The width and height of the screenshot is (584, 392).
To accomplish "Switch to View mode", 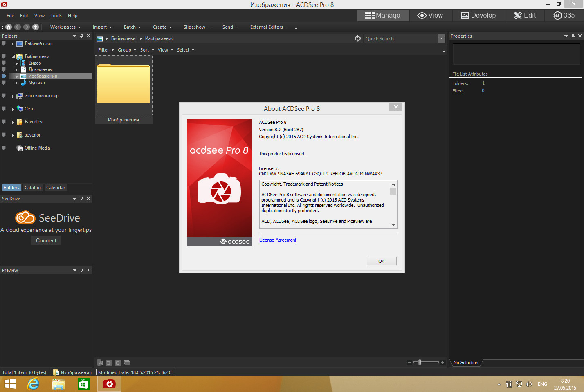I will [x=430, y=16].
